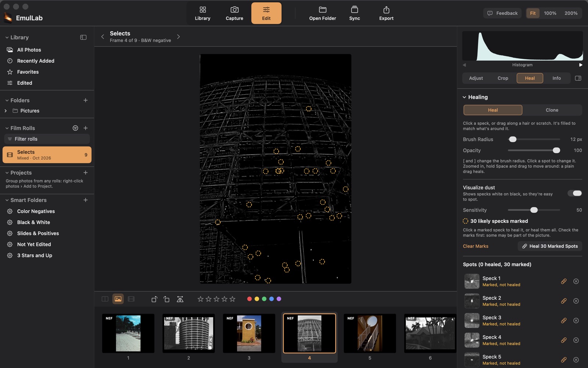Click the Clear Marks link
Screen dimensions: 588x368
point(476,246)
